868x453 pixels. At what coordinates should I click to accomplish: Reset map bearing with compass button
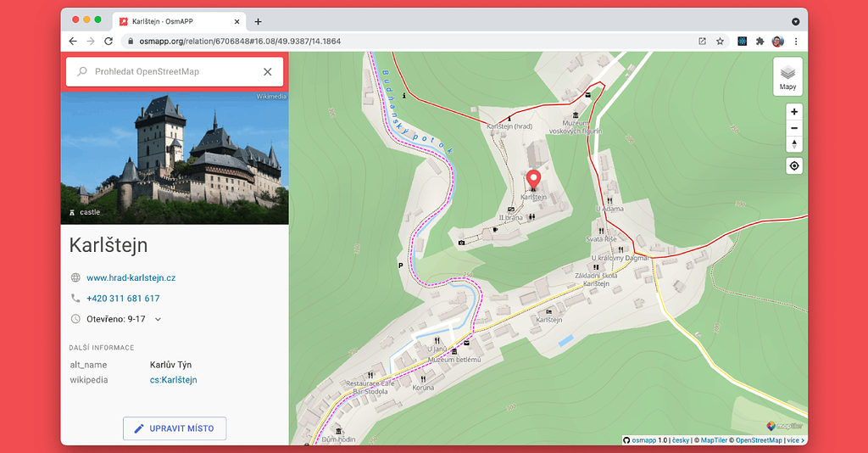794,144
